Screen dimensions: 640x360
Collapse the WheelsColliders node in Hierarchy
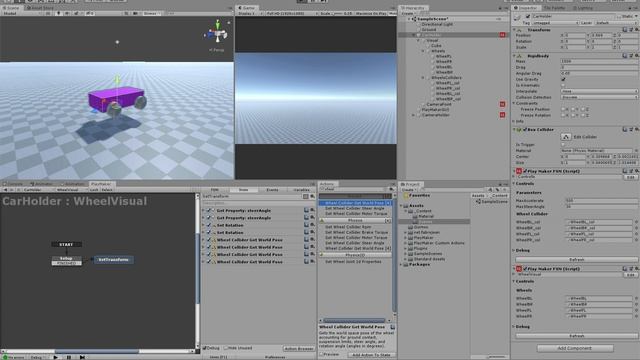tap(423, 78)
